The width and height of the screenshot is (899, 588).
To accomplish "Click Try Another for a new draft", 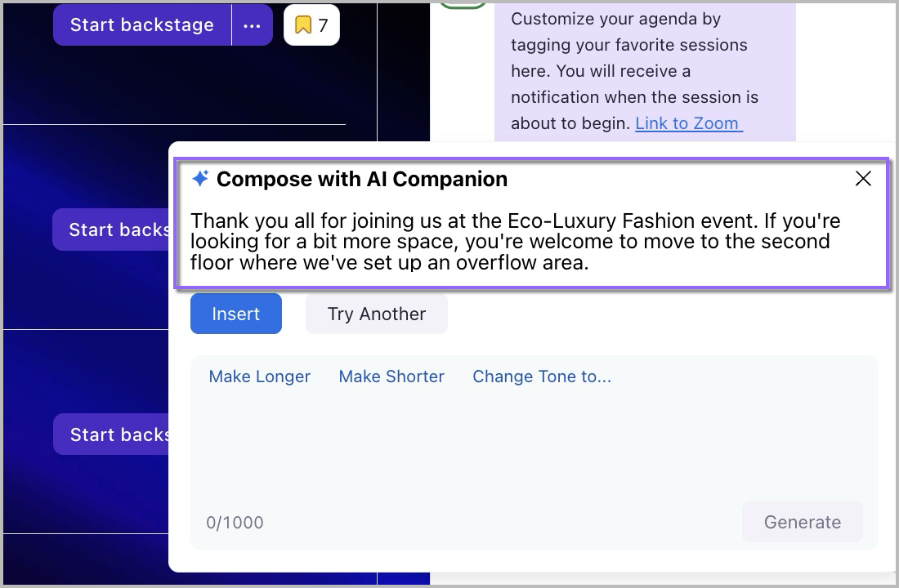I will tap(376, 314).
